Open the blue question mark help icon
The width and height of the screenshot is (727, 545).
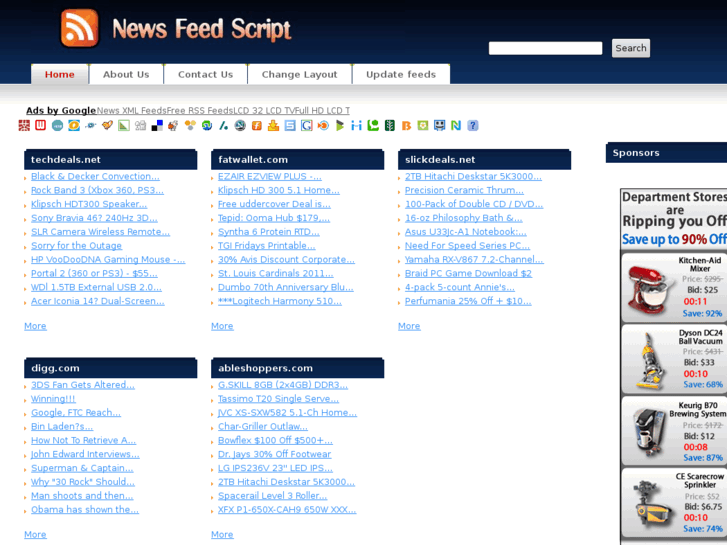pos(473,125)
